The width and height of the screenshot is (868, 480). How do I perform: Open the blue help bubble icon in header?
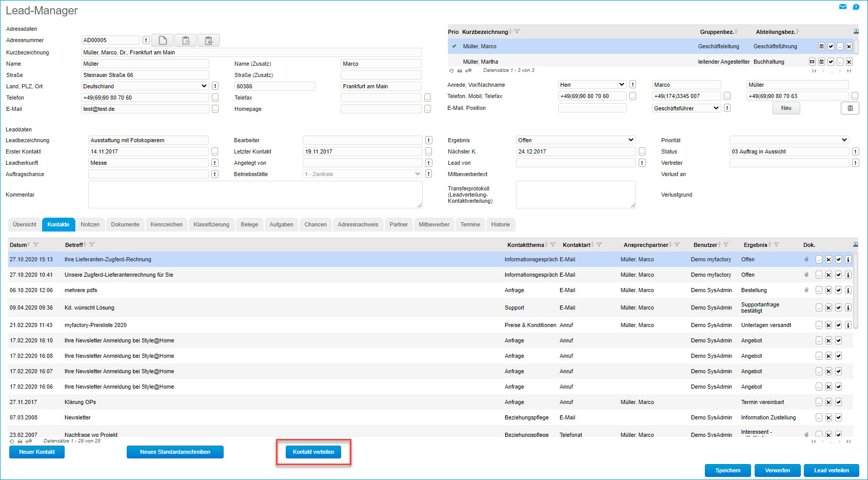(856, 7)
